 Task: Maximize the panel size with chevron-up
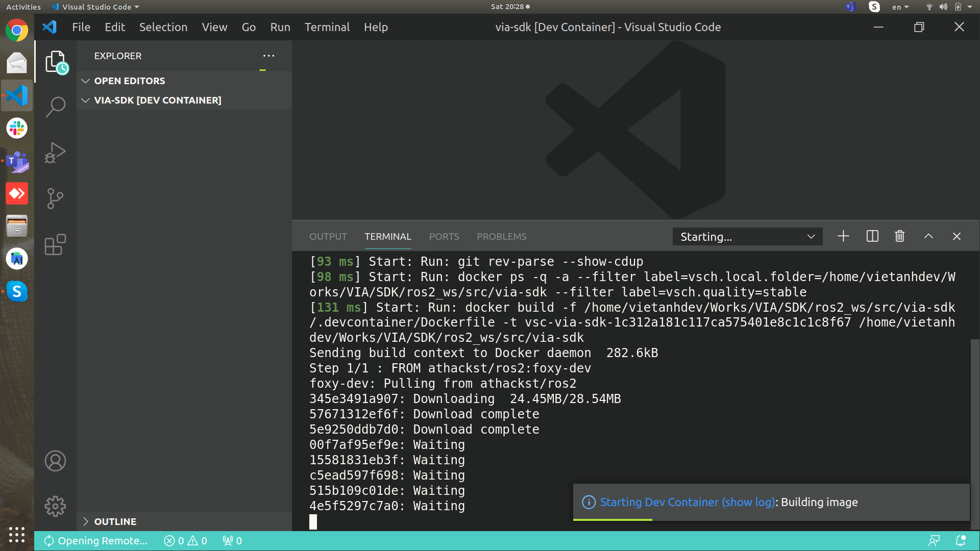(x=928, y=236)
